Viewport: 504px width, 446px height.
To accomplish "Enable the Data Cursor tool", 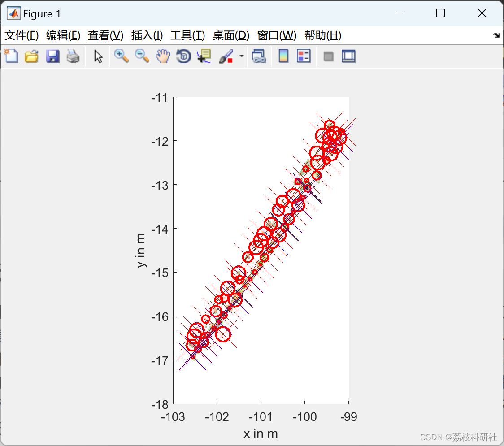I will [204, 56].
